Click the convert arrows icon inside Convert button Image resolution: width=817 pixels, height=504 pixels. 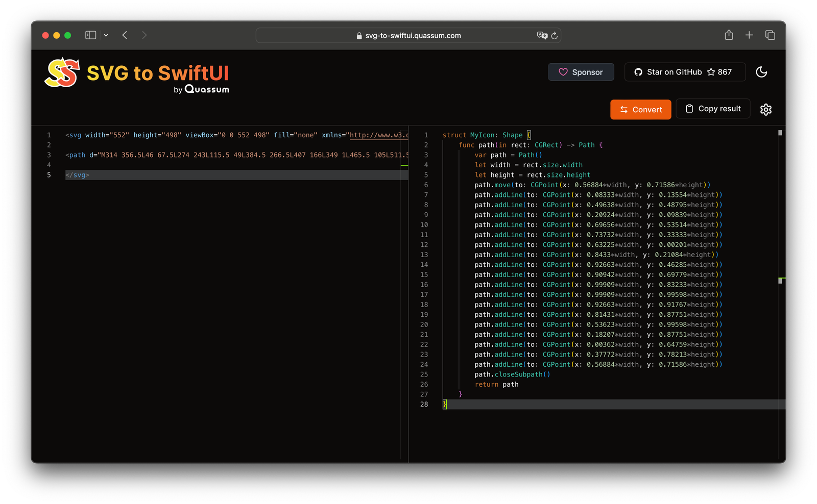pyautogui.click(x=624, y=109)
